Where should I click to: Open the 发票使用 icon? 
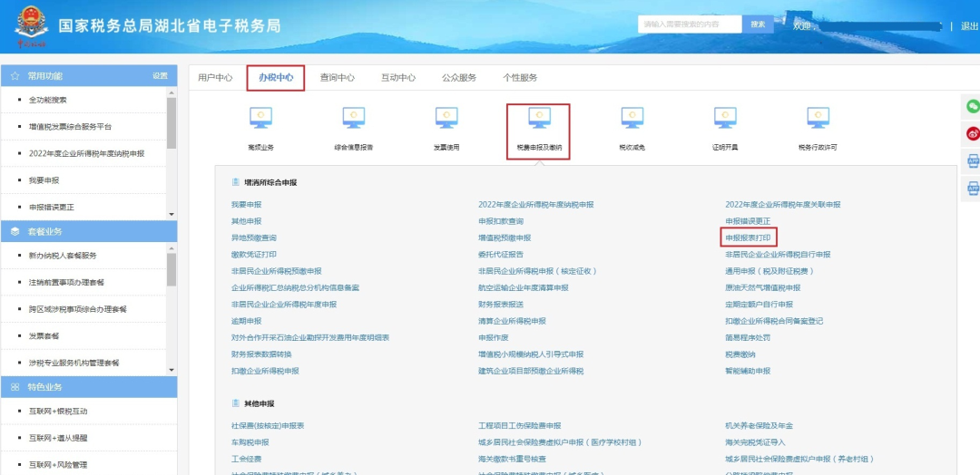point(446,118)
